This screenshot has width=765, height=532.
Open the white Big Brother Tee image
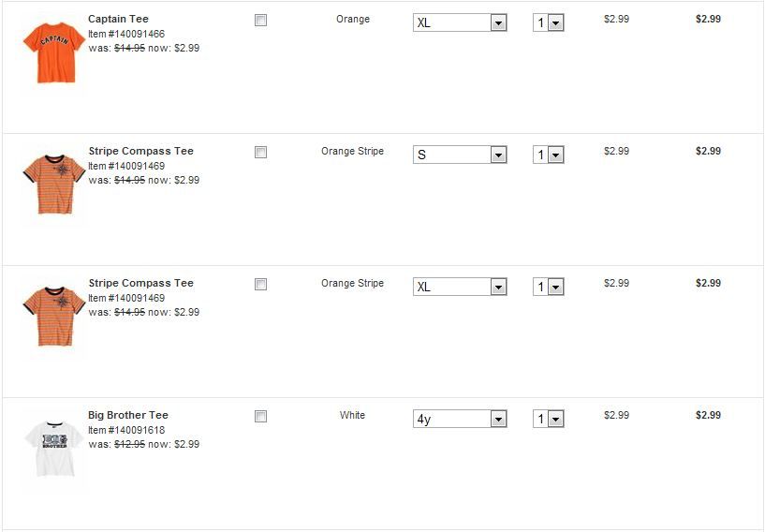pyautogui.click(x=52, y=448)
